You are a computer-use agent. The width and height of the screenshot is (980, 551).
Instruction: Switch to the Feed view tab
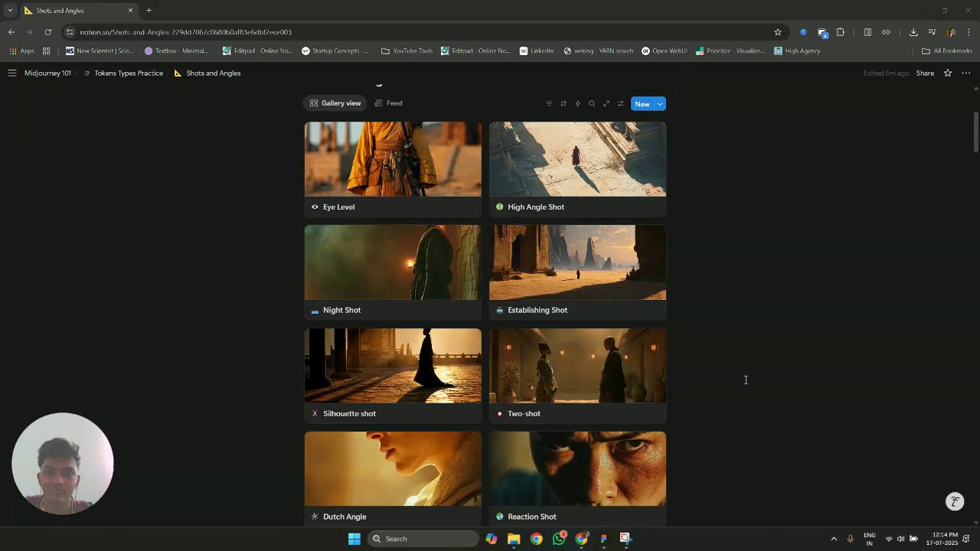click(x=389, y=103)
